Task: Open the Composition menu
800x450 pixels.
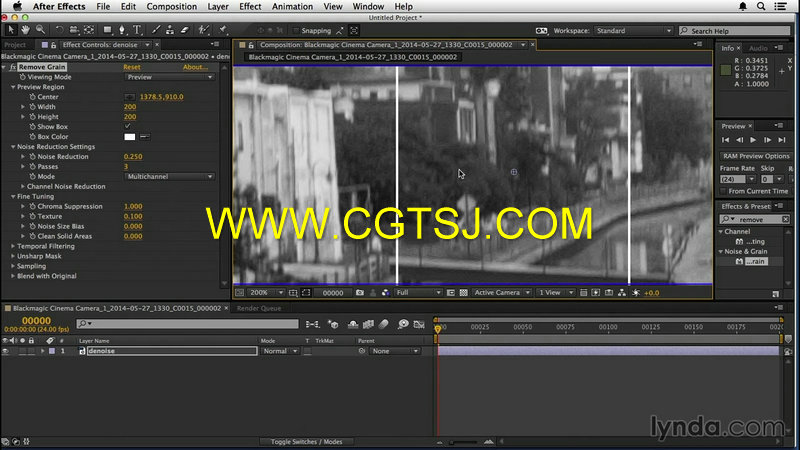Action: pyautogui.click(x=171, y=7)
